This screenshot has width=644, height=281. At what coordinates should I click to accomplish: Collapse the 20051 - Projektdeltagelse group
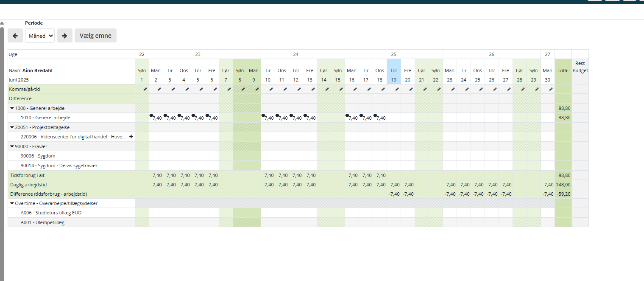pos(12,127)
